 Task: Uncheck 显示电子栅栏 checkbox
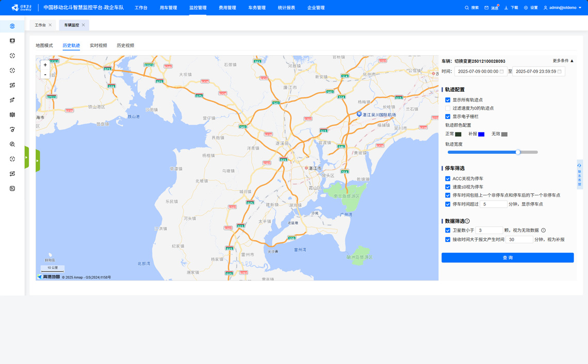448,117
